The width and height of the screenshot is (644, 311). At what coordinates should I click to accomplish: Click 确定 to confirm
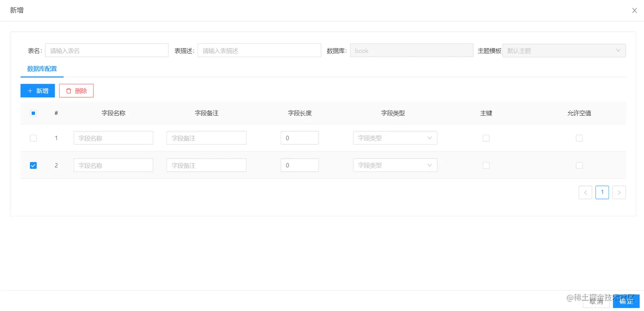626,301
